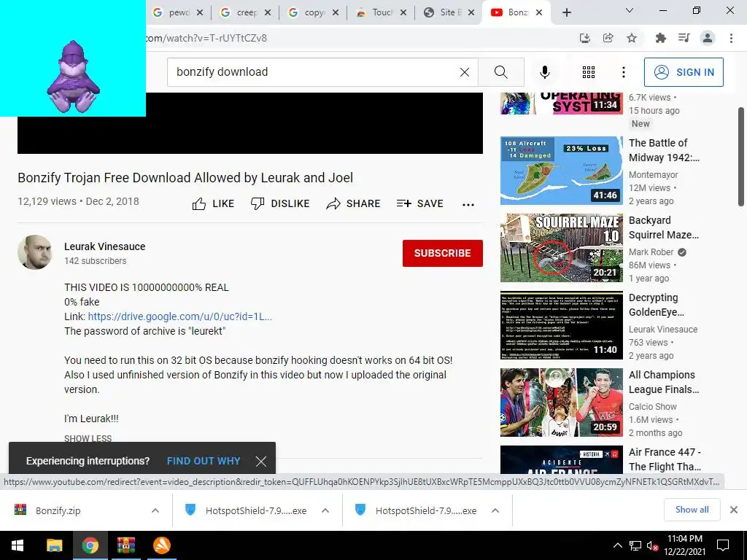Save video to a playlist
The image size is (747, 560).
click(x=419, y=204)
